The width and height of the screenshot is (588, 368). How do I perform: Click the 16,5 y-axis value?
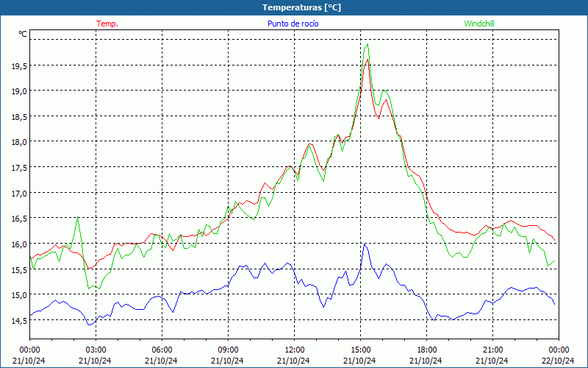tap(19, 219)
